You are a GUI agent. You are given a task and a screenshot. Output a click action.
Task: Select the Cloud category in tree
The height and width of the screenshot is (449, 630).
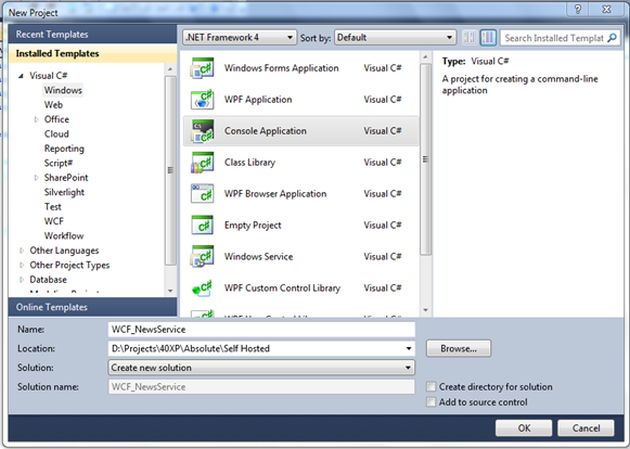coord(57,134)
